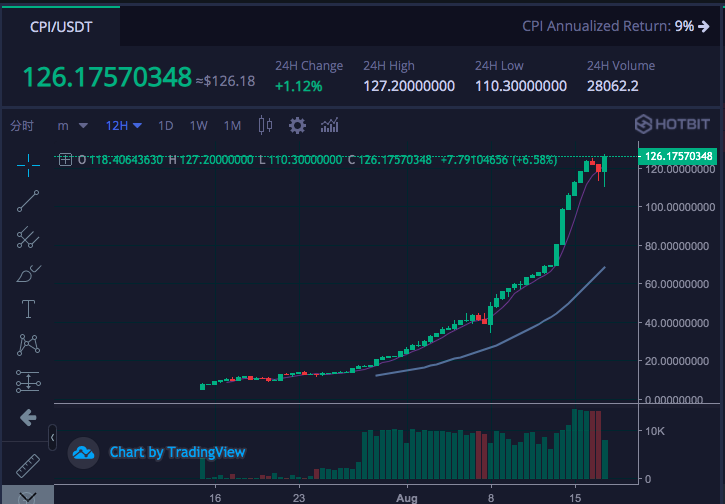
Task: Click the ≈$126.18 dollar estimate
Action: click(225, 81)
